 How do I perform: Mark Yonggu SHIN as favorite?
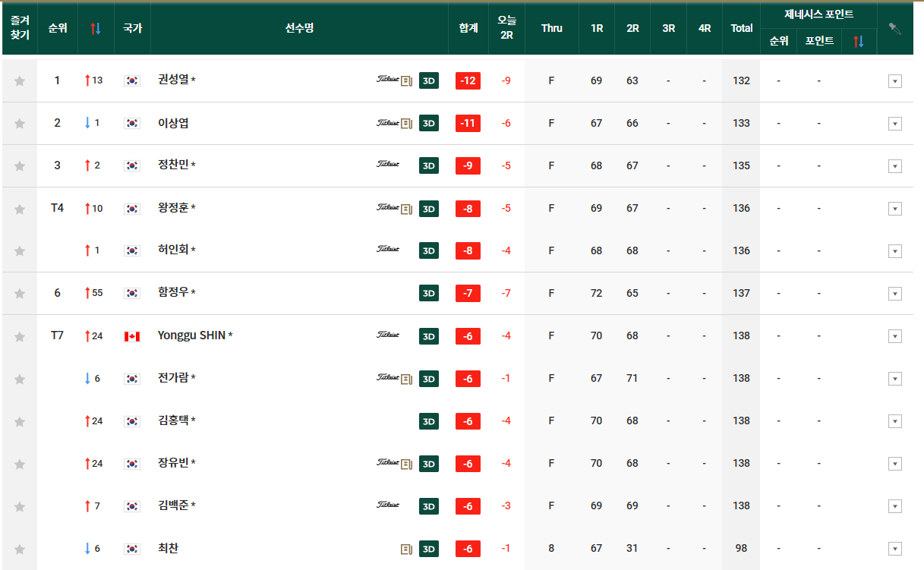point(20,335)
